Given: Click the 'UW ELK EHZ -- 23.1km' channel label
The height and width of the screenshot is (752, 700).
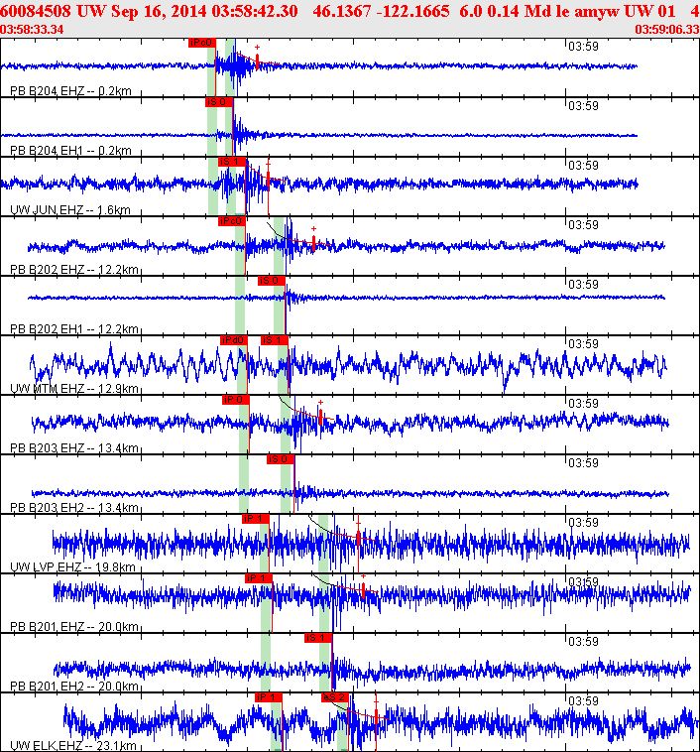Looking at the screenshot, I should 73,745.
